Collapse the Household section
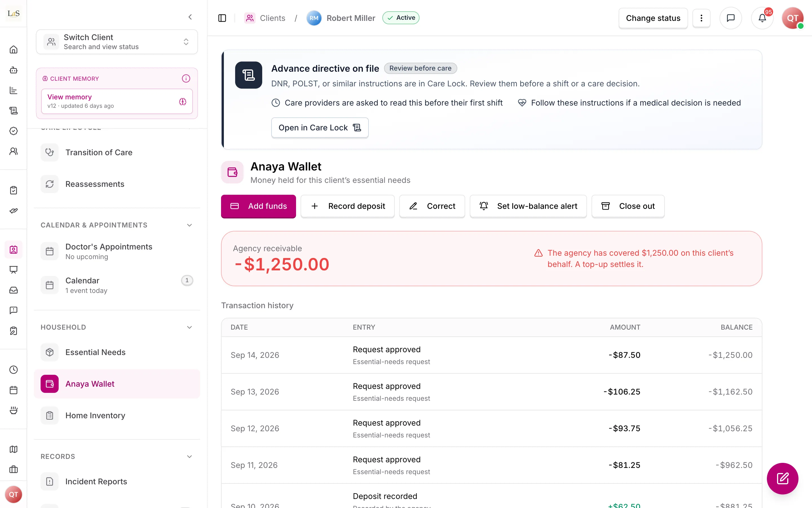The height and width of the screenshot is (508, 812). [x=189, y=327]
